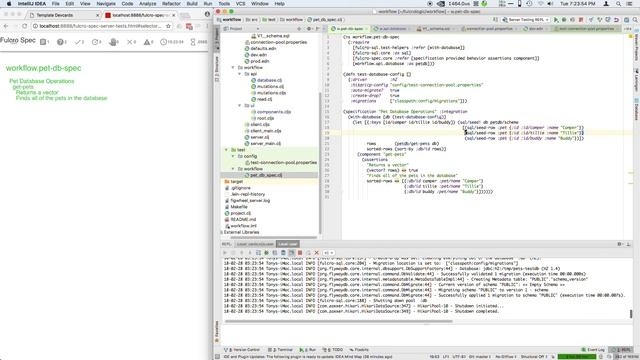Viewport: 640px width, 360px height.
Task: Click 'Finds all of the pets in the database'
Action: pos(61,98)
